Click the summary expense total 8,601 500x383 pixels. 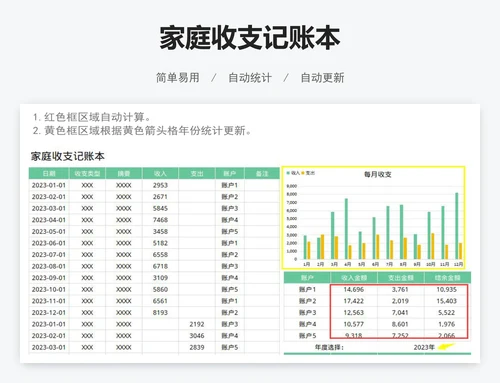pyautogui.click(x=400, y=324)
